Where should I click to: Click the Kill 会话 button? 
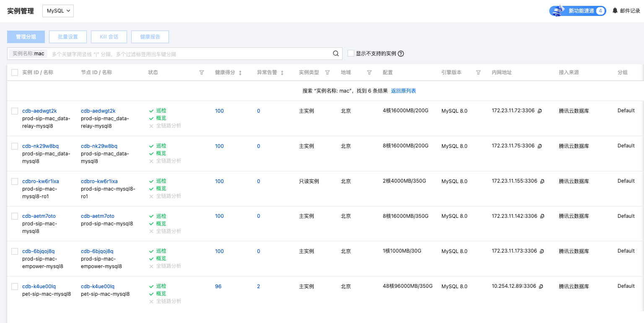point(109,37)
